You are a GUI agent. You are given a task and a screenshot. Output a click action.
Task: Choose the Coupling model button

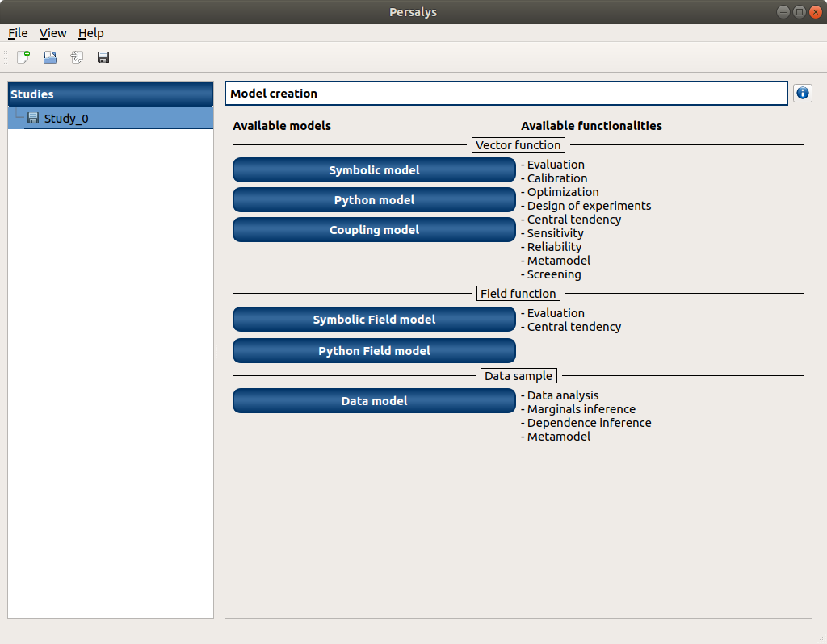(x=374, y=230)
